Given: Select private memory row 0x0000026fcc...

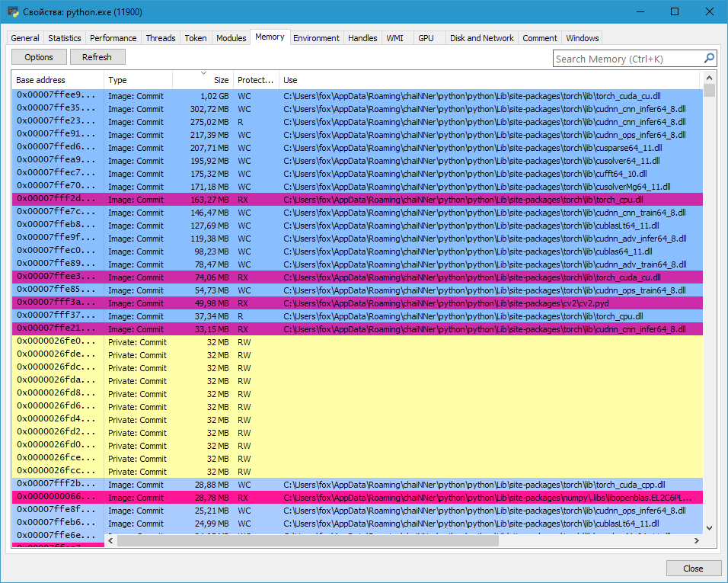Looking at the screenshot, I should (357, 472).
